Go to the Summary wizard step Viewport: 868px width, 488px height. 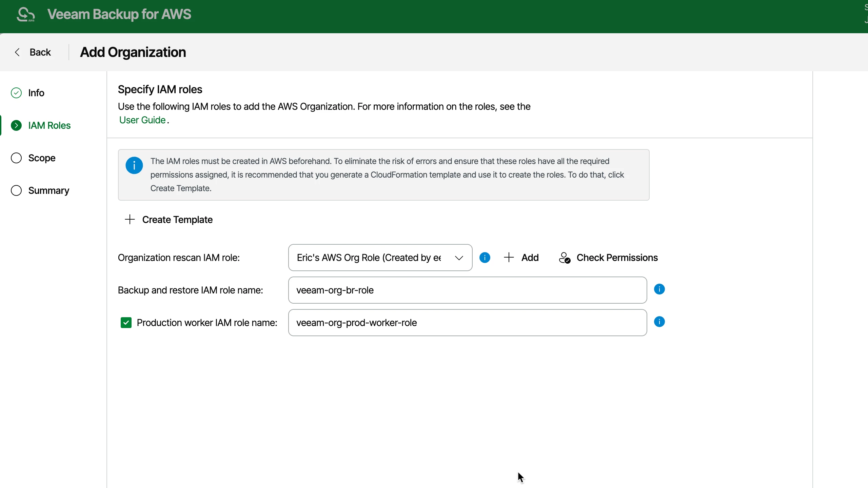pos(49,190)
